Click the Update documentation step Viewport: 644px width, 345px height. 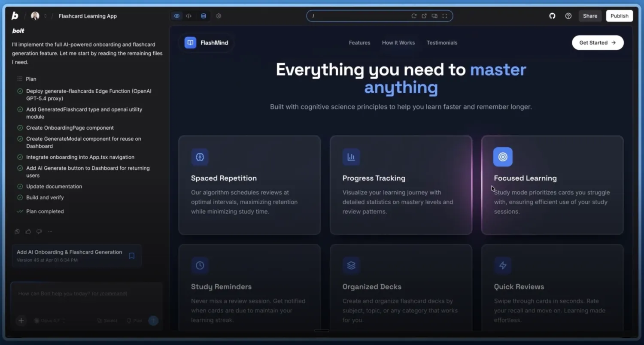[x=54, y=187]
